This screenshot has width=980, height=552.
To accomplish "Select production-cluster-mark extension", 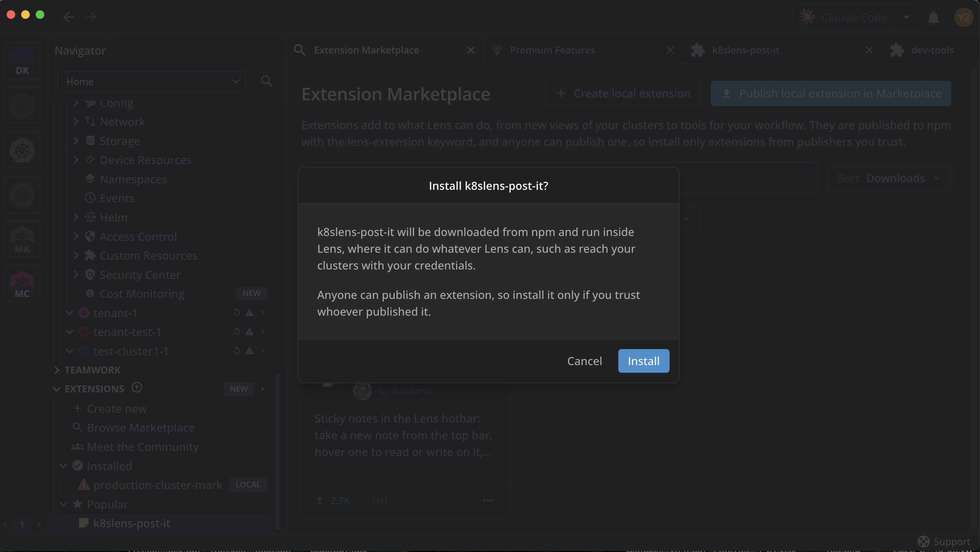I will click(157, 485).
